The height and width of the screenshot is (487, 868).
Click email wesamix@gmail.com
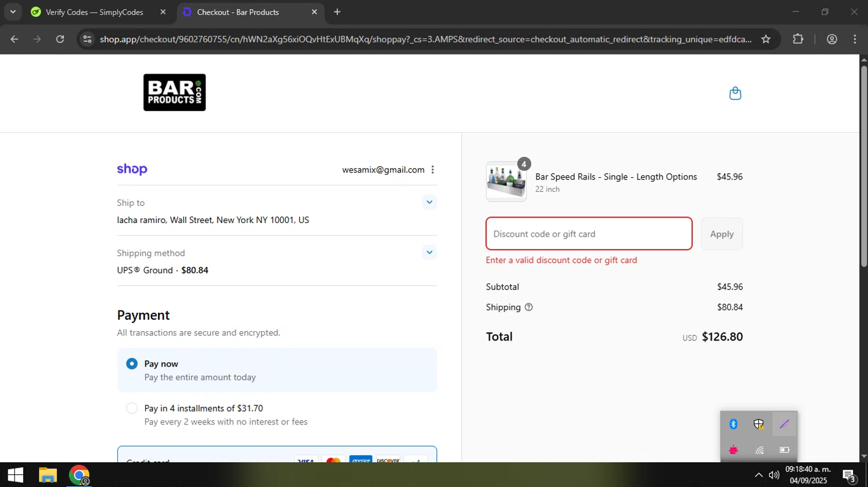pyautogui.click(x=383, y=170)
